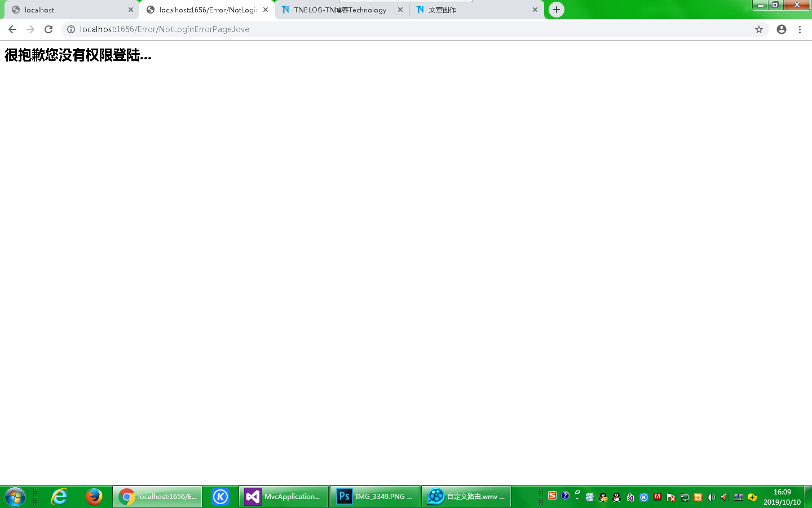Reload the current page
Screen dimensions: 812x508
[48, 29]
